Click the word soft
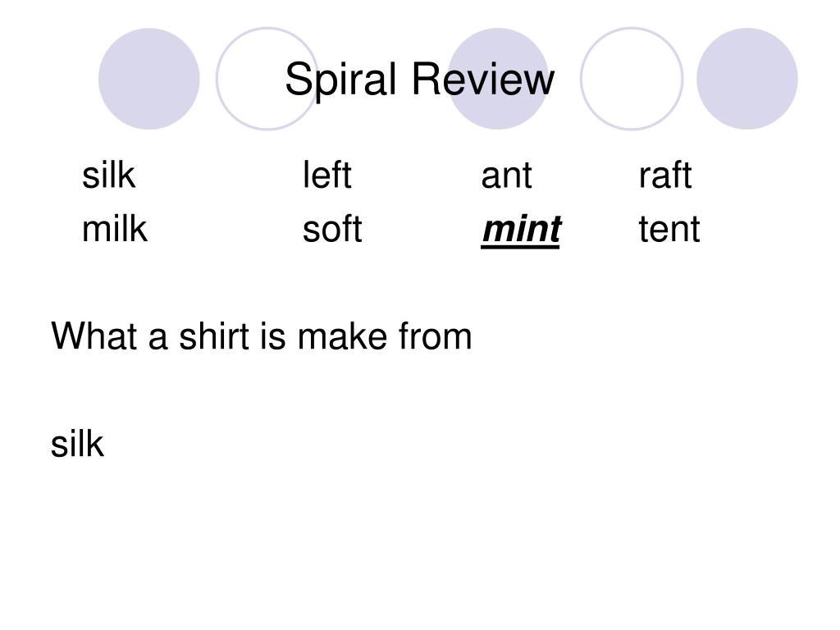840x630 pixels. (332, 229)
